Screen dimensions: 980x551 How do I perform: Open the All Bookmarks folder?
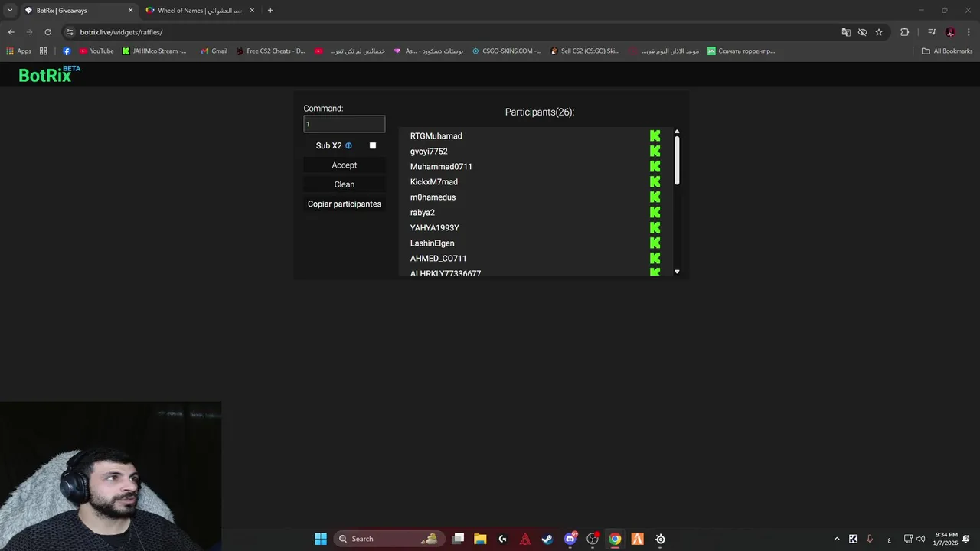pyautogui.click(x=947, y=51)
